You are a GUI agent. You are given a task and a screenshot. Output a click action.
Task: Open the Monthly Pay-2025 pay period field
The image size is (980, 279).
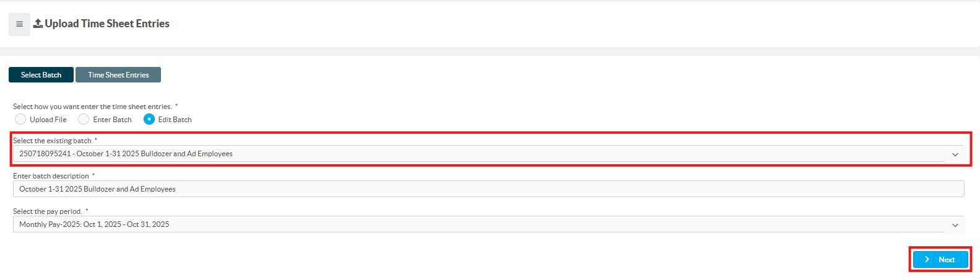488,224
